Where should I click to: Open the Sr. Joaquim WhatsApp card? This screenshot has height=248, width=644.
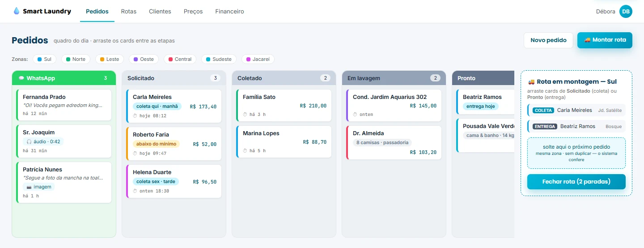(x=64, y=141)
